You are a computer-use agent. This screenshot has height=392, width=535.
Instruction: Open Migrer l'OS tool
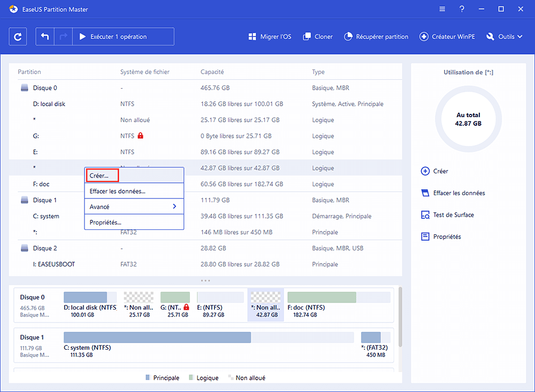tap(270, 36)
